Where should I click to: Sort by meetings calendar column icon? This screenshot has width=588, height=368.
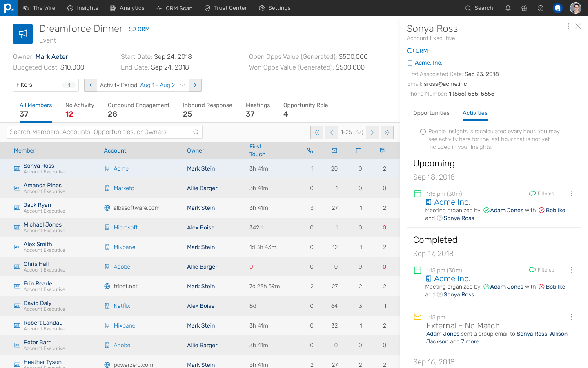(x=359, y=150)
